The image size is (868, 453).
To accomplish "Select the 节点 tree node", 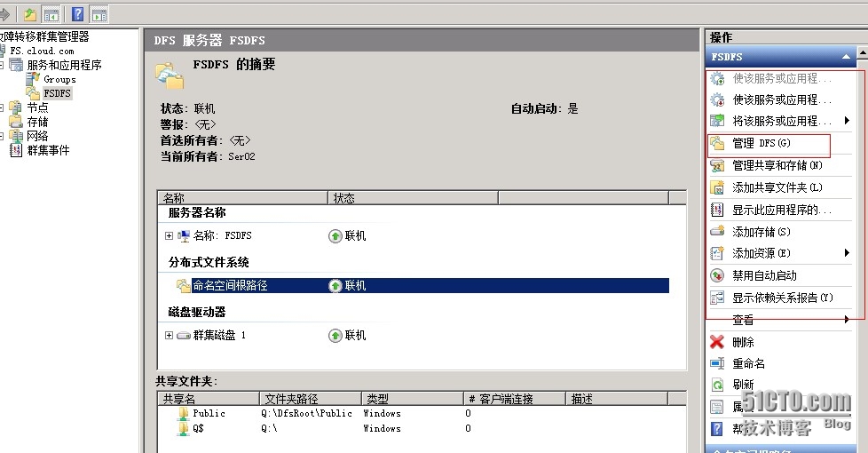I will (37, 107).
